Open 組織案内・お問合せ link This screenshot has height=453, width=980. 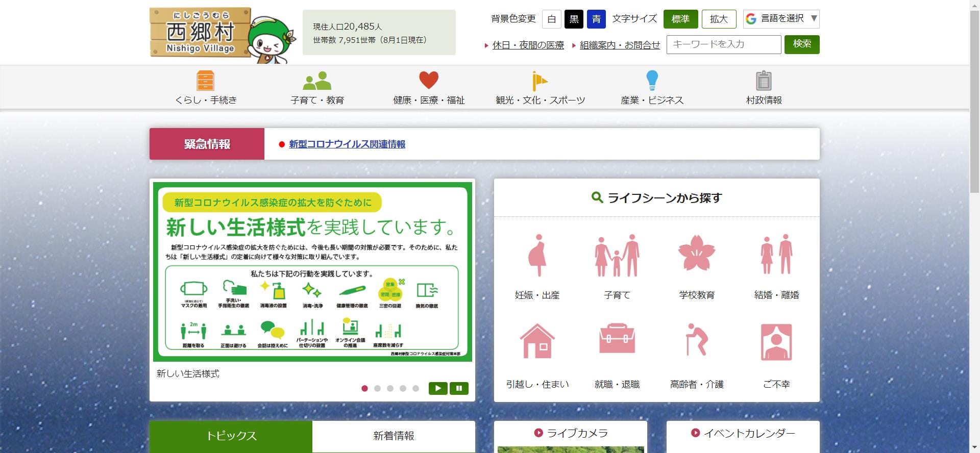(620, 45)
